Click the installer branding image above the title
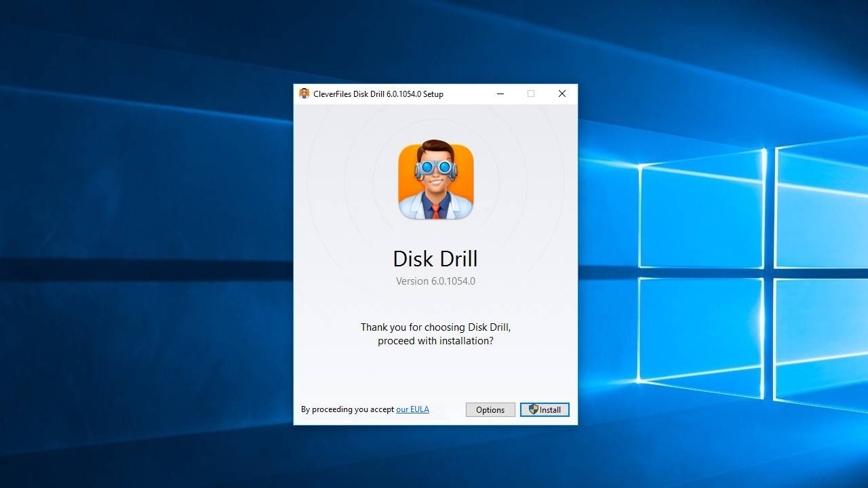 coord(435,180)
